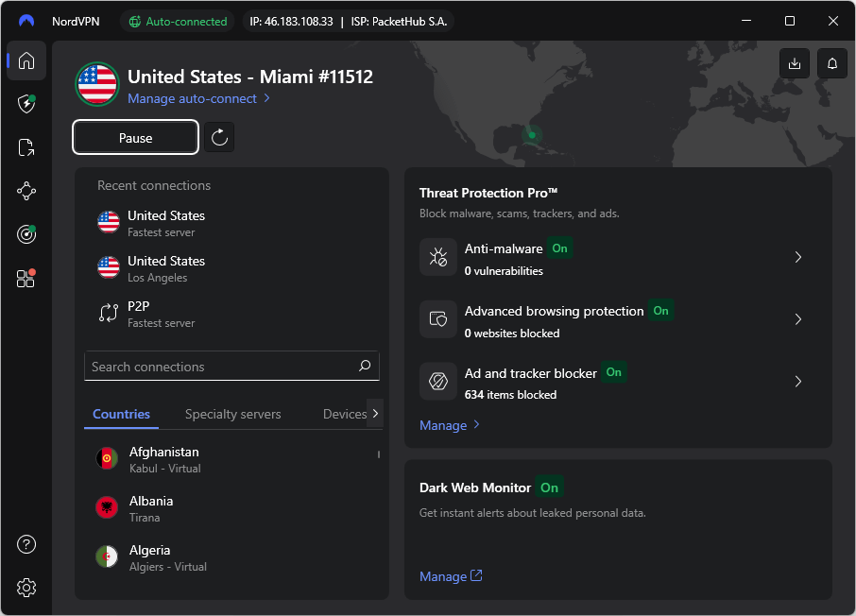Open Manage auto-connect link
This screenshot has height=616, width=856.
point(193,98)
